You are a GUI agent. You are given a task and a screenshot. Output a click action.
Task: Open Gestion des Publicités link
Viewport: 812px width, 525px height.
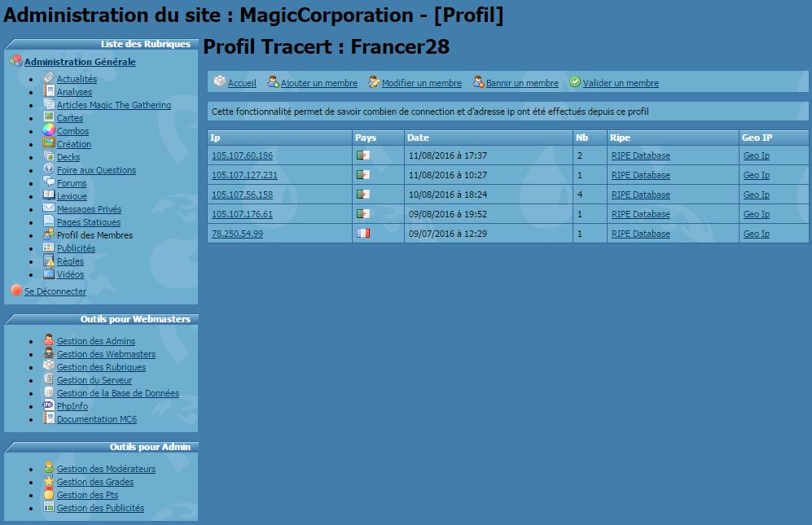(x=100, y=508)
